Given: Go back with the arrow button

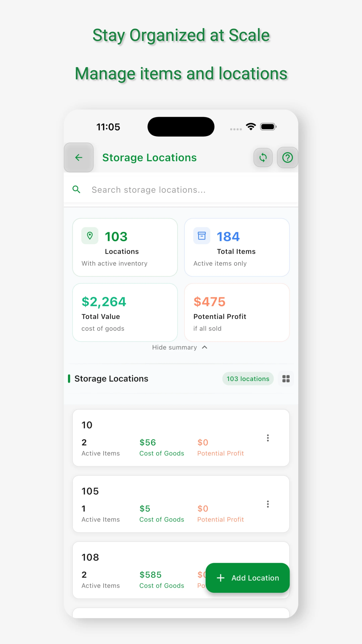Looking at the screenshot, I should [x=79, y=157].
